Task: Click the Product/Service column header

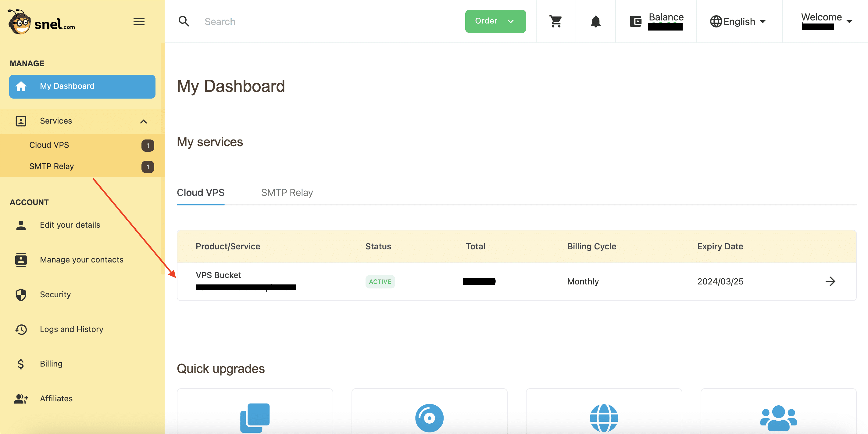Action: coord(228,247)
